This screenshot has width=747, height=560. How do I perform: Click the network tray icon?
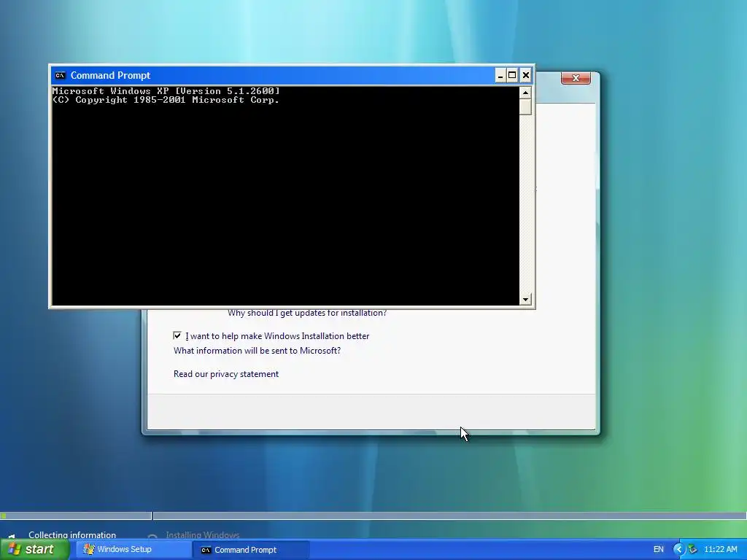tap(693, 550)
